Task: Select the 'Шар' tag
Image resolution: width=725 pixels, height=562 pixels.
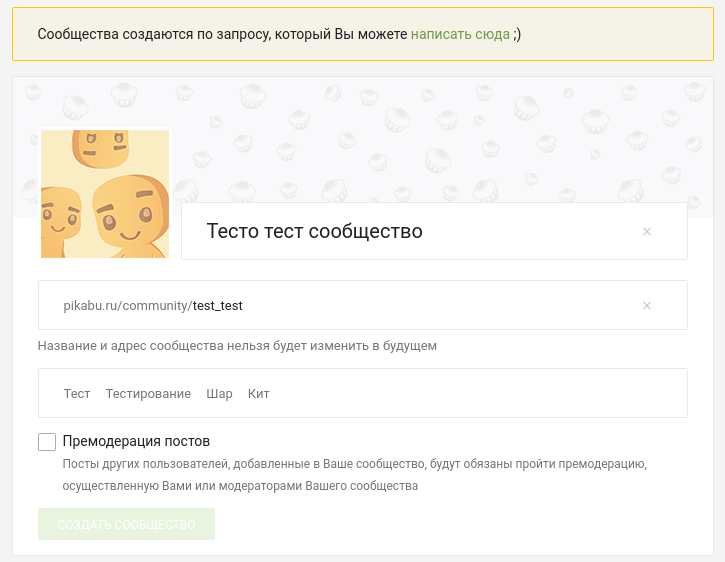Action: click(x=219, y=394)
